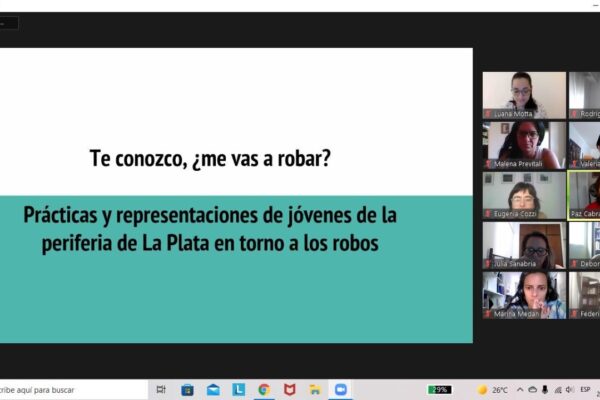
Task: Select Malena Previtali's video thumbnail
Action: [524, 145]
